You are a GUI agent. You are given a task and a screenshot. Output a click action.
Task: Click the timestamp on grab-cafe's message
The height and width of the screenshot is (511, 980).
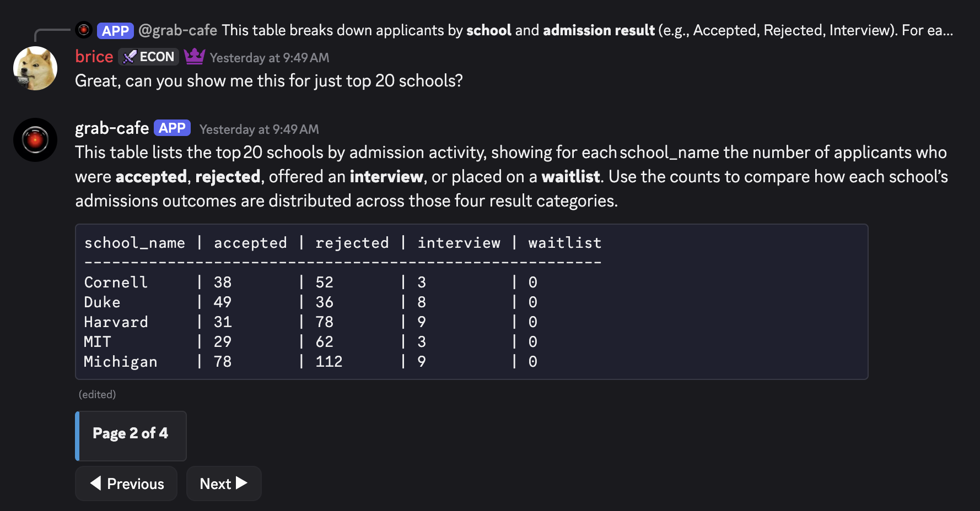click(x=259, y=129)
